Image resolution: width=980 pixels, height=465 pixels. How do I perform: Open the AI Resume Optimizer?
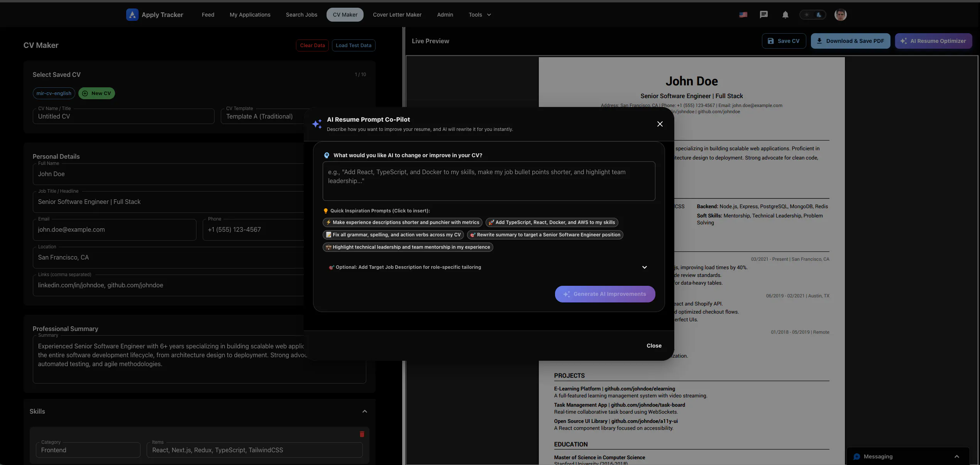tap(933, 41)
